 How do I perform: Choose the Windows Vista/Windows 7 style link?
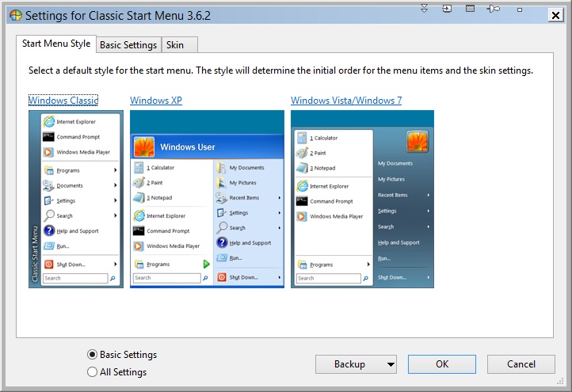[346, 101]
